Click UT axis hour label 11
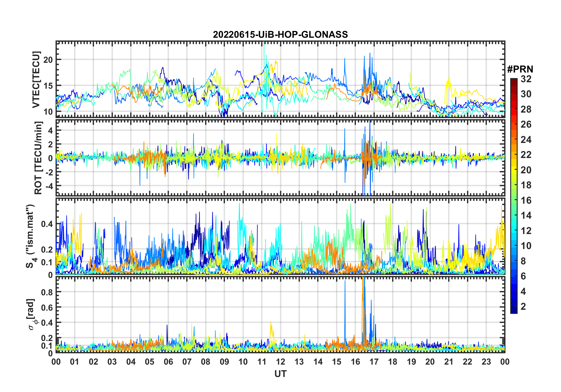The height and width of the screenshot is (392, 561). tap(262, 362)
